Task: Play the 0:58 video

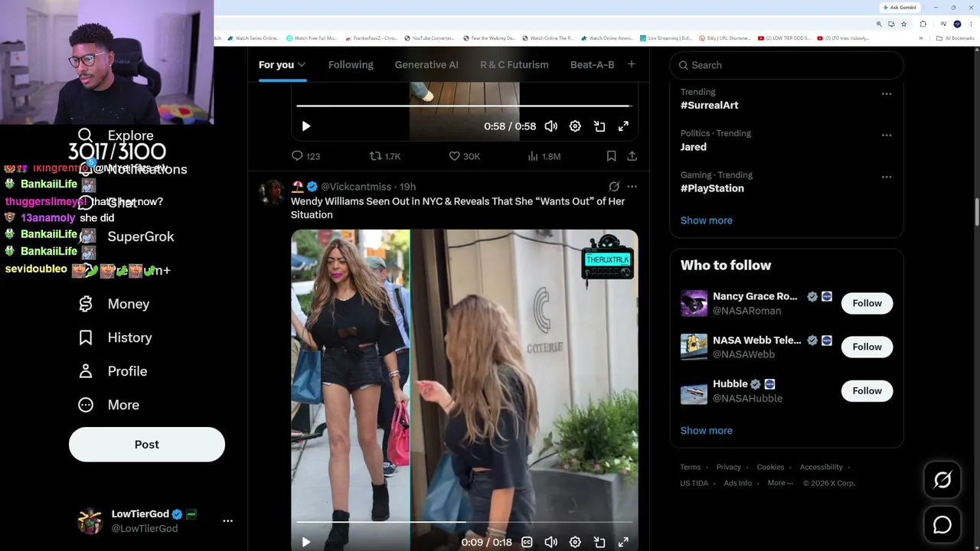Action: 305,126
